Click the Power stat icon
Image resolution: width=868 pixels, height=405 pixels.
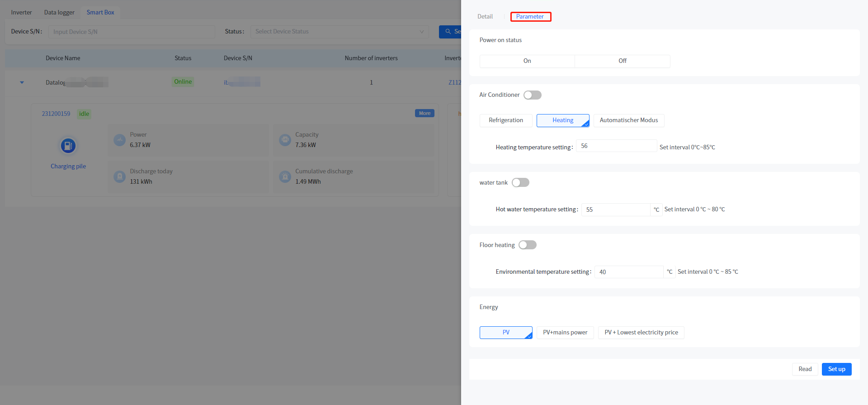point(119,140)
